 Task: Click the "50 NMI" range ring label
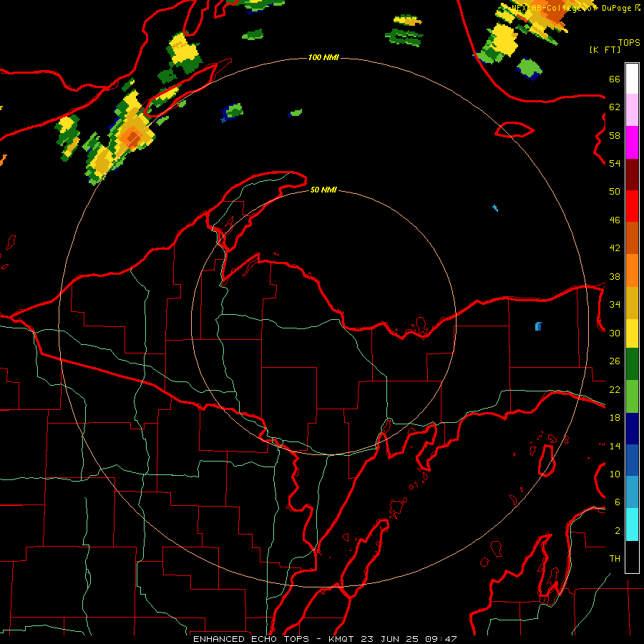click(323, 190)
